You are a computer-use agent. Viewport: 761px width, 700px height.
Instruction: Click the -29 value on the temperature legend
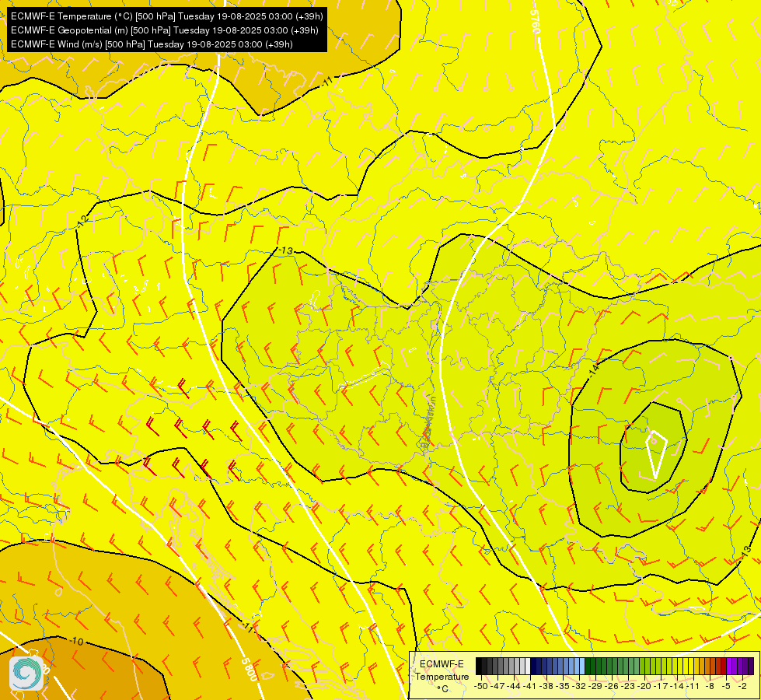tap(595, 686)
